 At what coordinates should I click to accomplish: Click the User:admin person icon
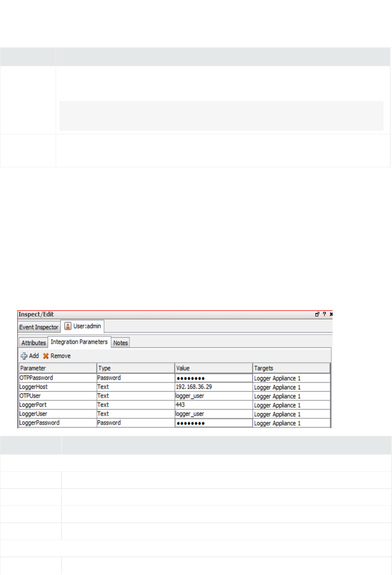[x=67, y=326]
